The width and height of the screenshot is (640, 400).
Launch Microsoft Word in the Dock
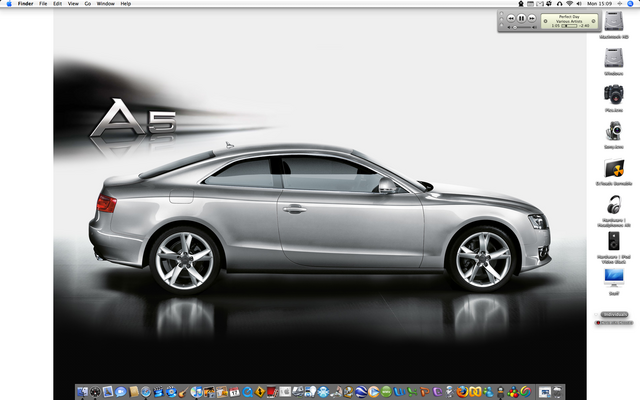399,392
